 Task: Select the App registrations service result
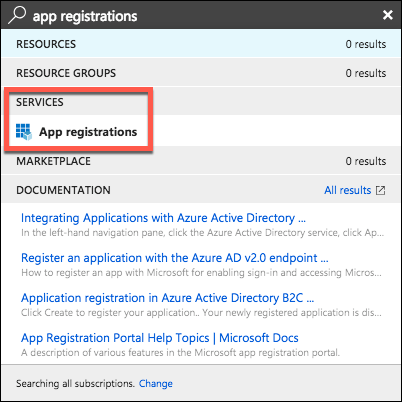point(201,132)
